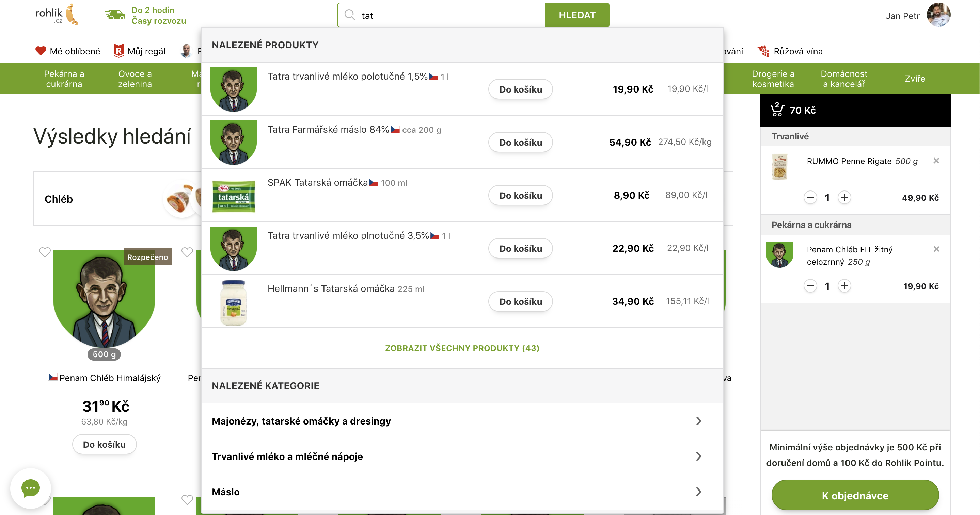Decrease Penam Chléb FIT quantity
Screen dimensions: 980x515
pyautogui.click(x=810, y=286)
